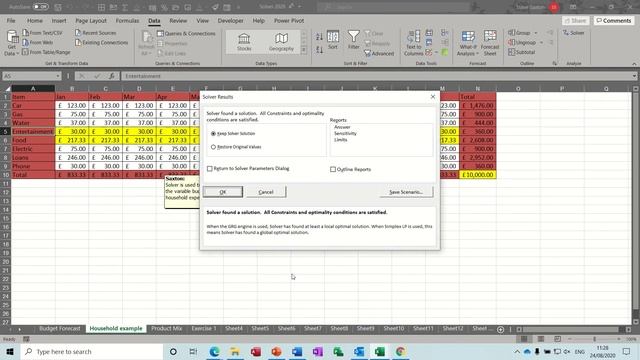
Task: Expand the formula bar
Action: [x=634, y=76]
